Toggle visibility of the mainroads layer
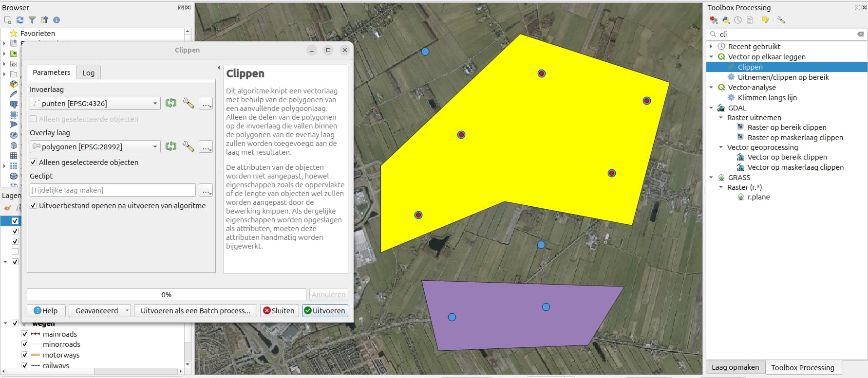Viewport: 868px width, 378px height. tap(25, 334)
